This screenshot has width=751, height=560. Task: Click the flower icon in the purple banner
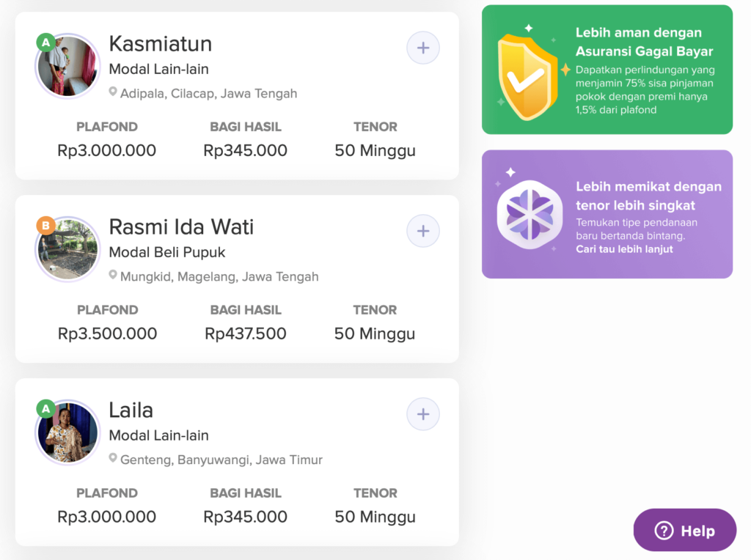(x=530, y=213)
